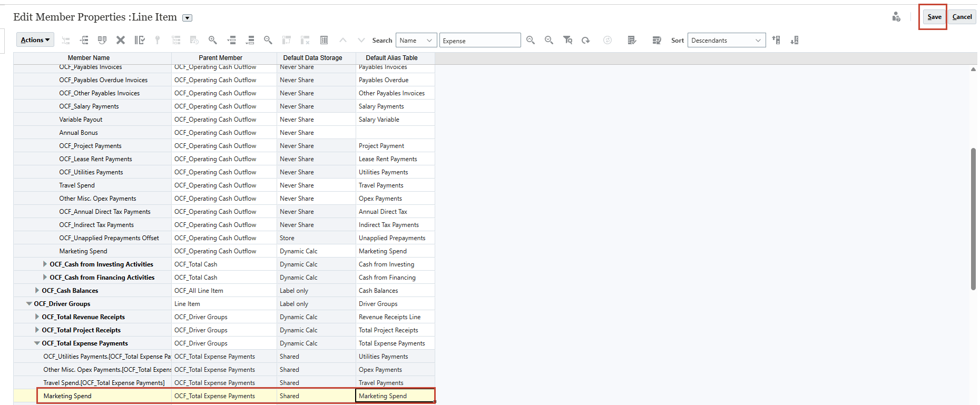Image resolution: width=980 pixels, height=405 pixels.
Task: Click the Validate Metadata checklist icon
Action: [632, 40]
